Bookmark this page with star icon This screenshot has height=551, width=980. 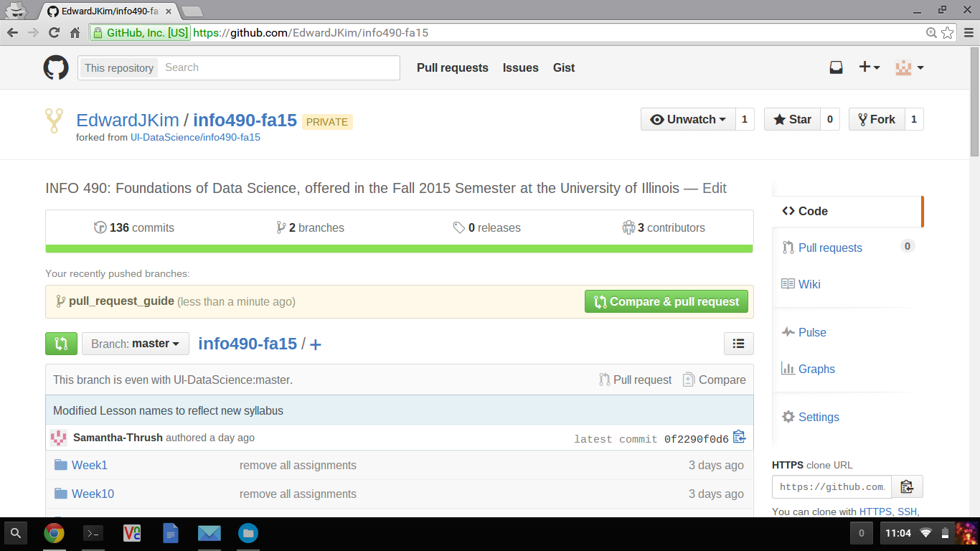948,32
